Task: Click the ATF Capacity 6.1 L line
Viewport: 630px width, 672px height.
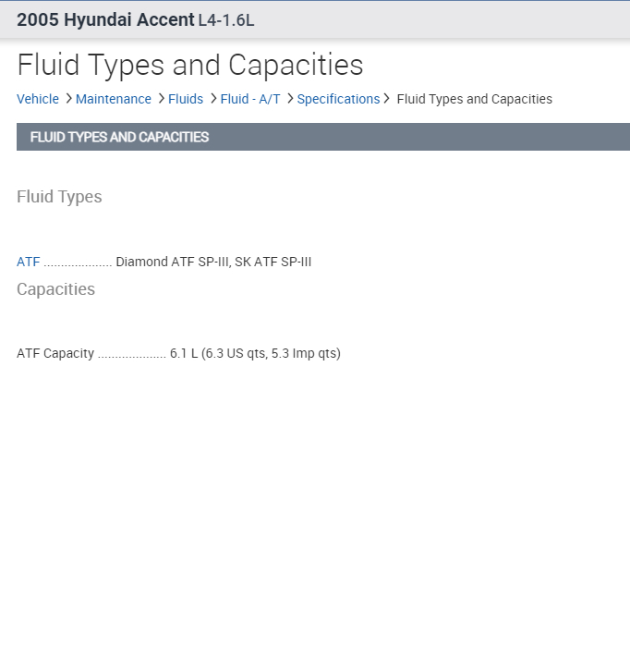Action: tap(178, 353)
